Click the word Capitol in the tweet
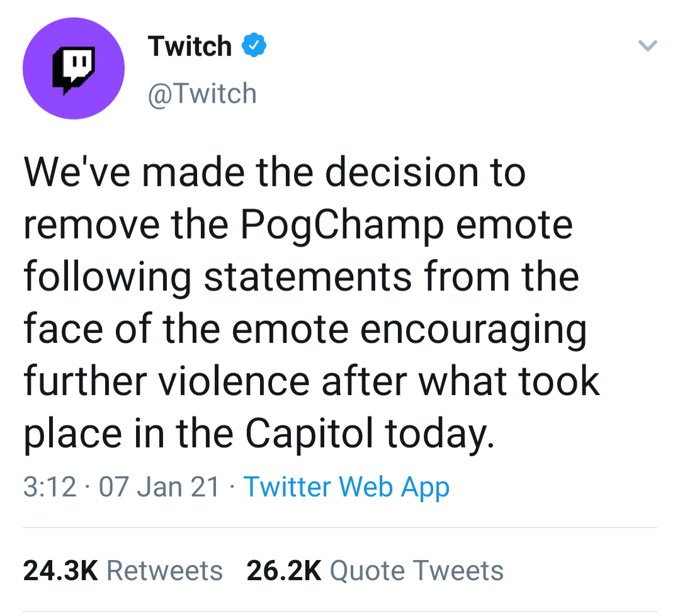Screen dimensions: 680x616 pyautogui.click(x=310, y=433)
